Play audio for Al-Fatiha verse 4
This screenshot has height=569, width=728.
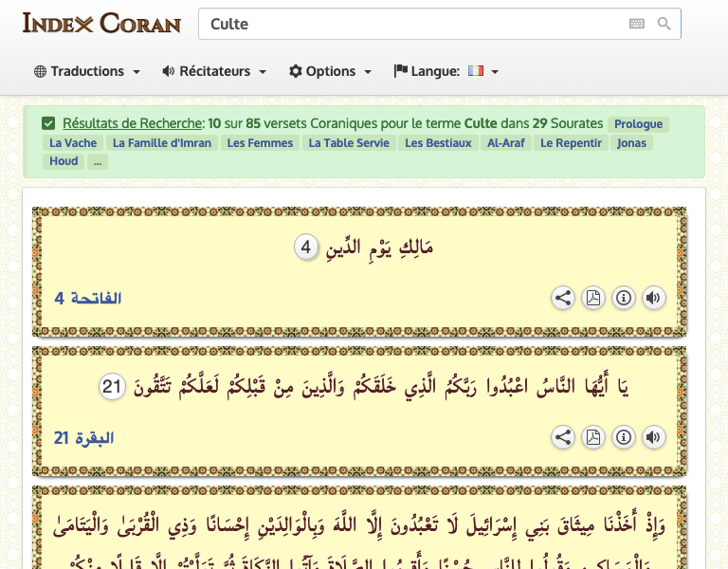coord(653,298)
